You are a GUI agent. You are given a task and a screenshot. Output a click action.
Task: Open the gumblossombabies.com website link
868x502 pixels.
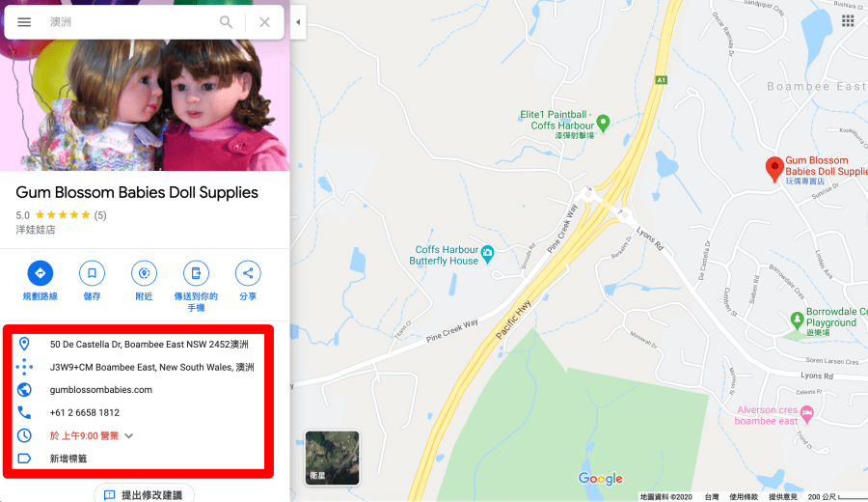click(100, 390)
